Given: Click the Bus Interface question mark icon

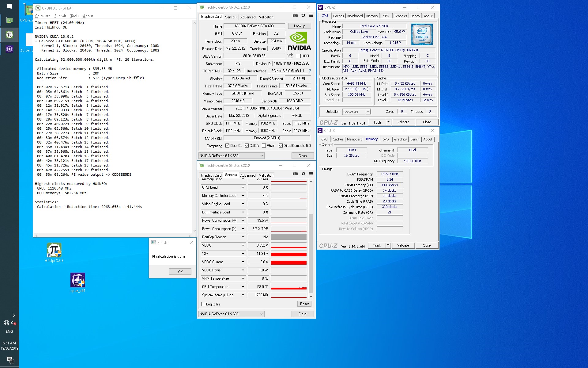Looking at the screenshot, I should 310,71.
